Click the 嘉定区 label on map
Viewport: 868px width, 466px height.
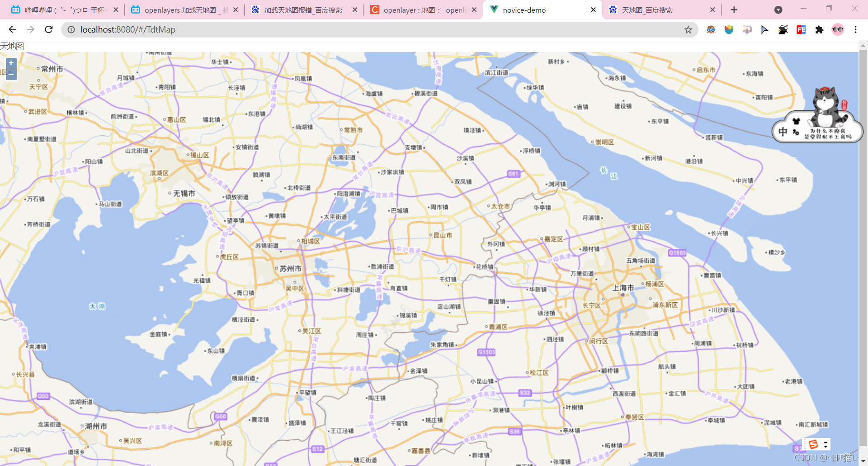click(554, 239)
